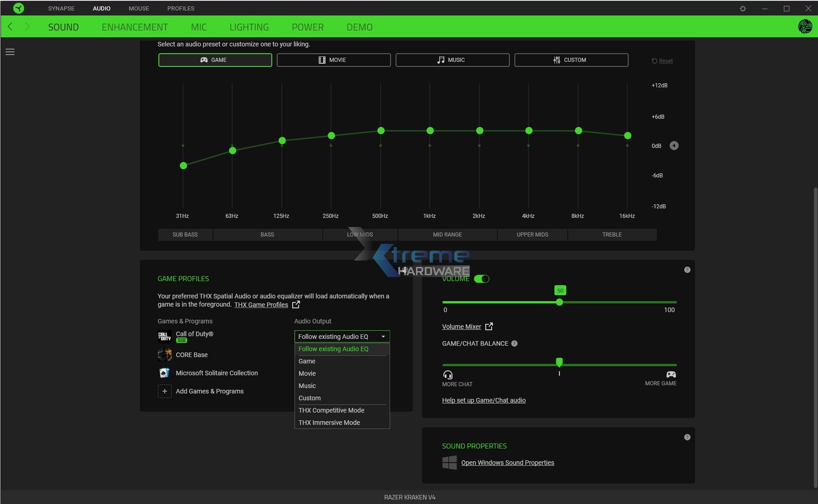The image size is (818, 504).
Task: Click the Add Games & Programs plus icon
Action: (165, 391)
